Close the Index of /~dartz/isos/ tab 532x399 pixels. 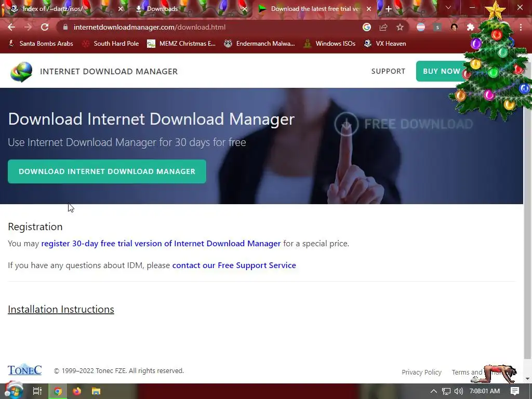tap(121, 9)
